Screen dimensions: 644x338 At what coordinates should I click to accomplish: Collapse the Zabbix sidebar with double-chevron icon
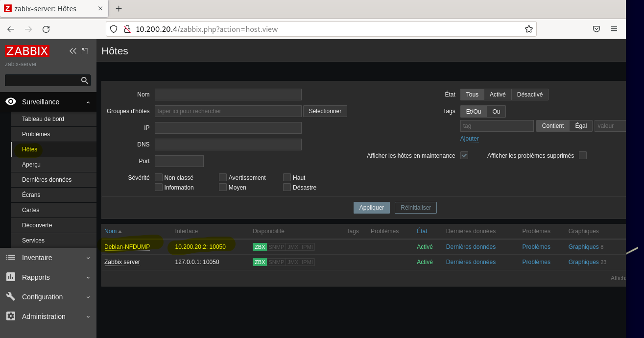pos(73,51)
